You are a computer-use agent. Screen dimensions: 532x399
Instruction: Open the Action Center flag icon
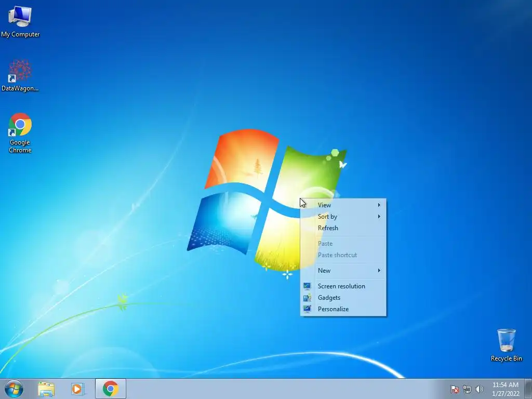coord(454,389)
